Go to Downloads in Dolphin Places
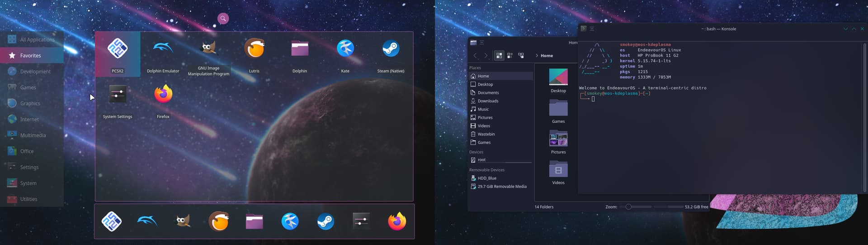Screen dimensions: 868x245 (x=500, y=101)
